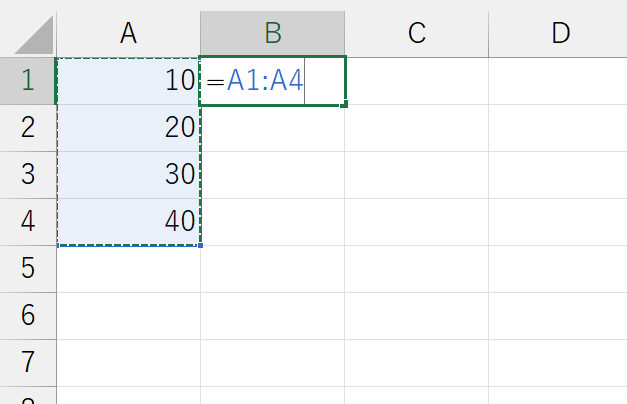Click cell A4 containing 40
627x404 pixels.
[128, 222]
